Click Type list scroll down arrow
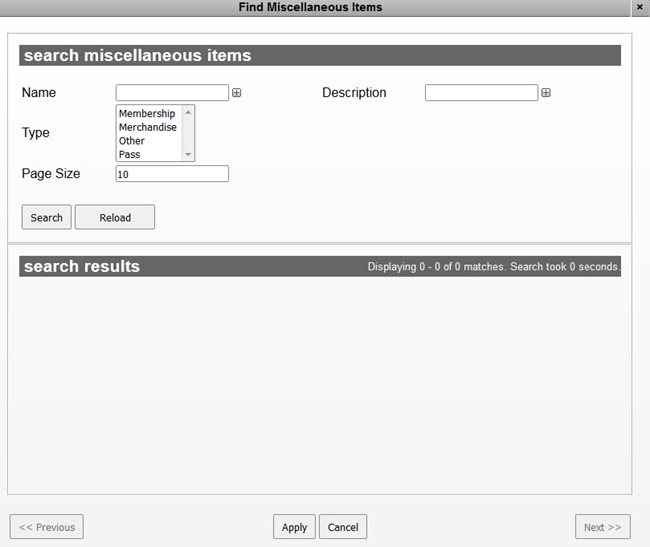Screen dimensions: 650x547 click(x=188, y=155)
